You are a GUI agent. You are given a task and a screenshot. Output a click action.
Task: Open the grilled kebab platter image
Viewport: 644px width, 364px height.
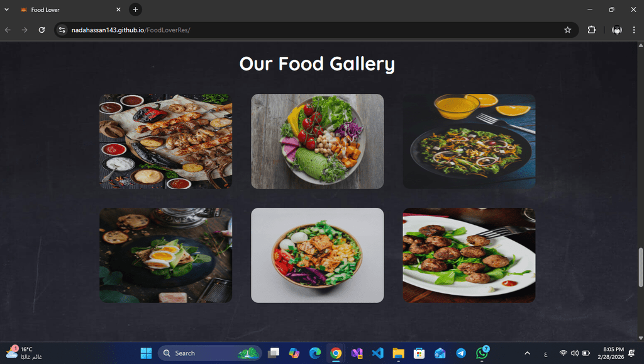pos(165,142)
